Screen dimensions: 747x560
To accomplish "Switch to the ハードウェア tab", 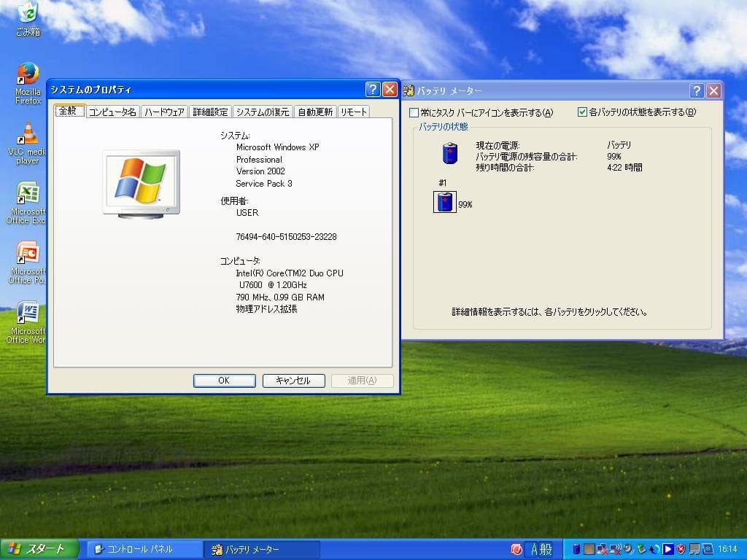I will coord(164,112).
